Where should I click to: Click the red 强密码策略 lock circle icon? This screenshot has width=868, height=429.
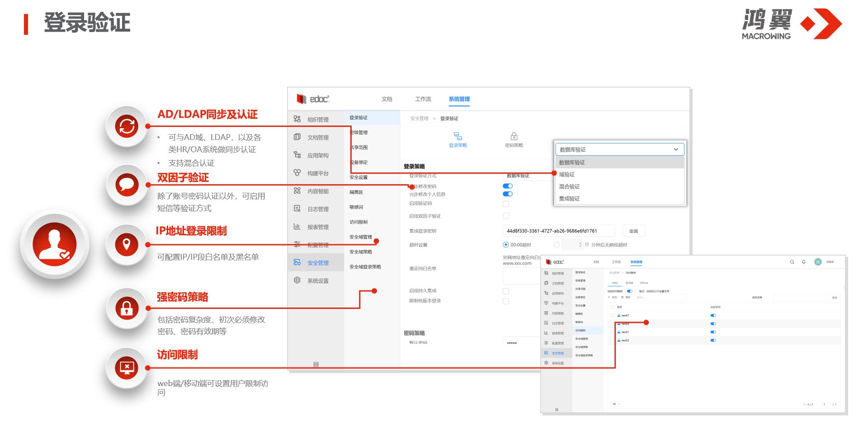coord(127,308)
